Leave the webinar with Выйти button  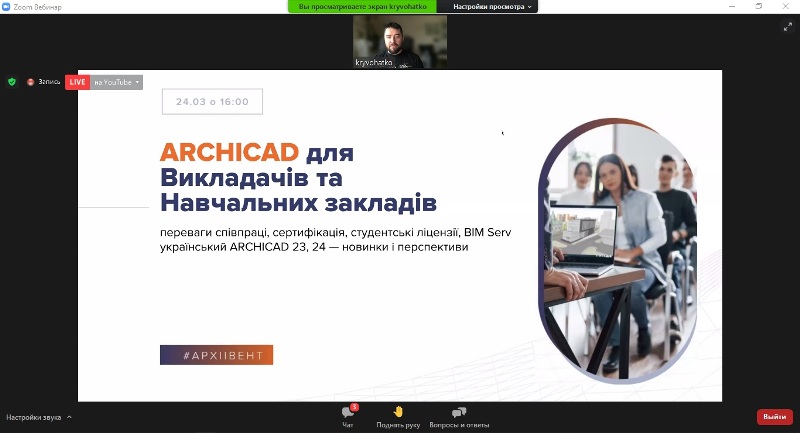click(774, 417)
